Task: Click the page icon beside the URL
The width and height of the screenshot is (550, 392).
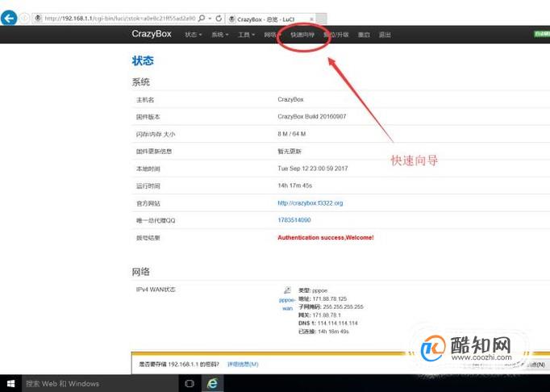Action: click(38, 18)
